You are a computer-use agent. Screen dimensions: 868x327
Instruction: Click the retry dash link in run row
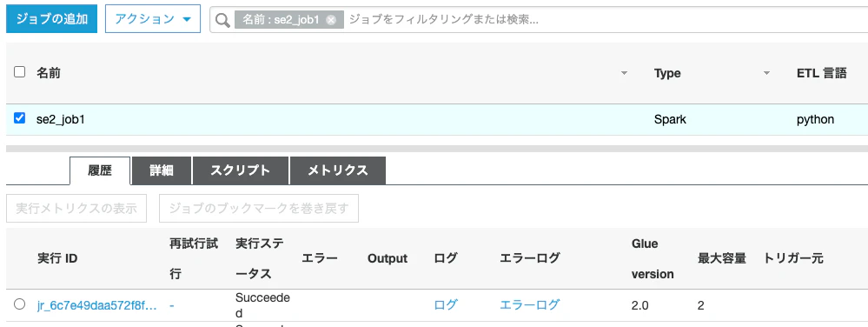click(x=172, y=305)
